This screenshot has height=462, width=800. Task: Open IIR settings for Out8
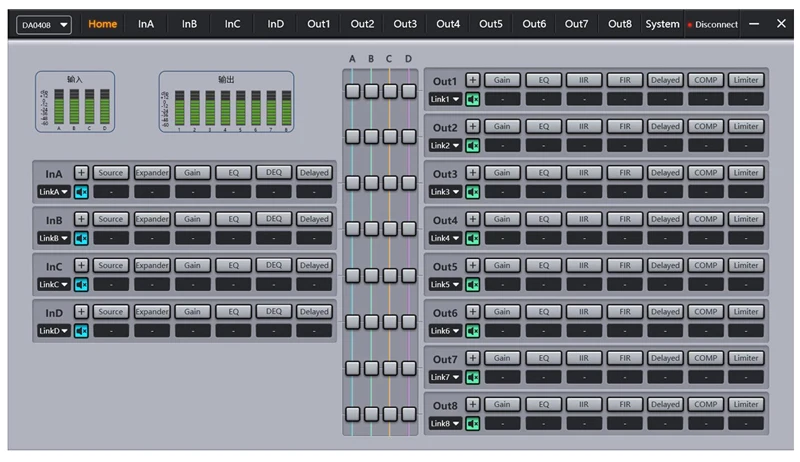pyautogui.click(x=584, y=404)
